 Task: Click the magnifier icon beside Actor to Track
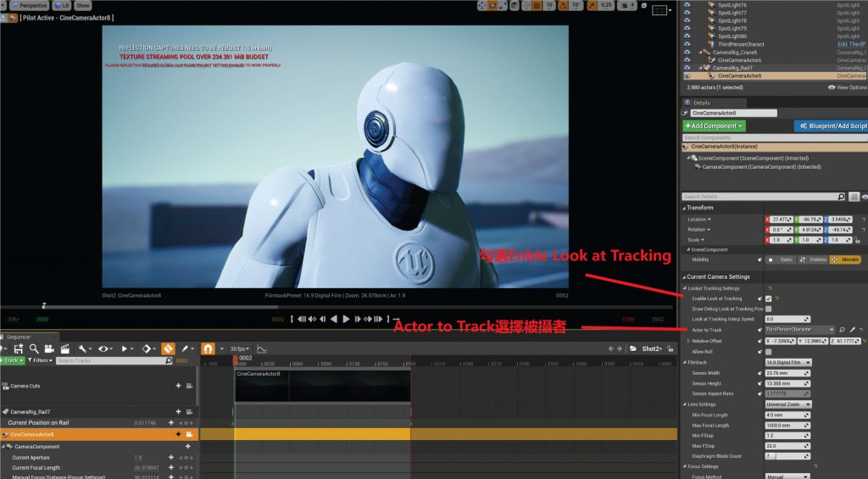click(x=843, y=329)
